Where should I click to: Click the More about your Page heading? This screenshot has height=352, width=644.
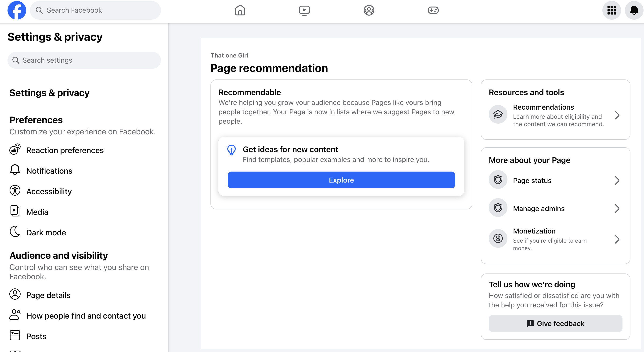529,160
